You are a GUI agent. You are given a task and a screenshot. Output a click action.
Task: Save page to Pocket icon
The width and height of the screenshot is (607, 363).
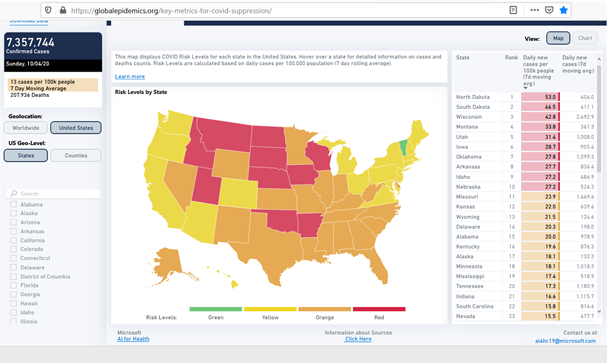click(549, 10)
